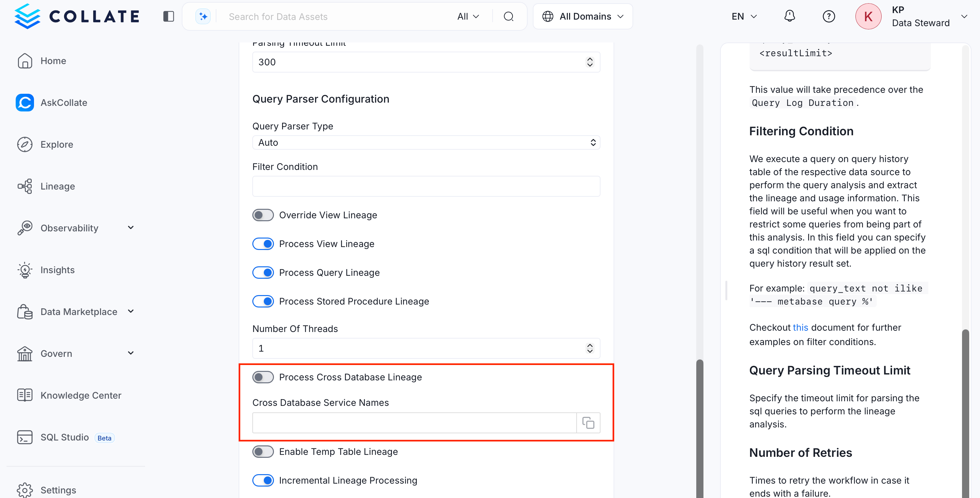Screen dimensions: 980x498
Task: Adjust the Parsing Timeout Limit stepper arrows
Action: pyautogui.click(x=590, y=62)
